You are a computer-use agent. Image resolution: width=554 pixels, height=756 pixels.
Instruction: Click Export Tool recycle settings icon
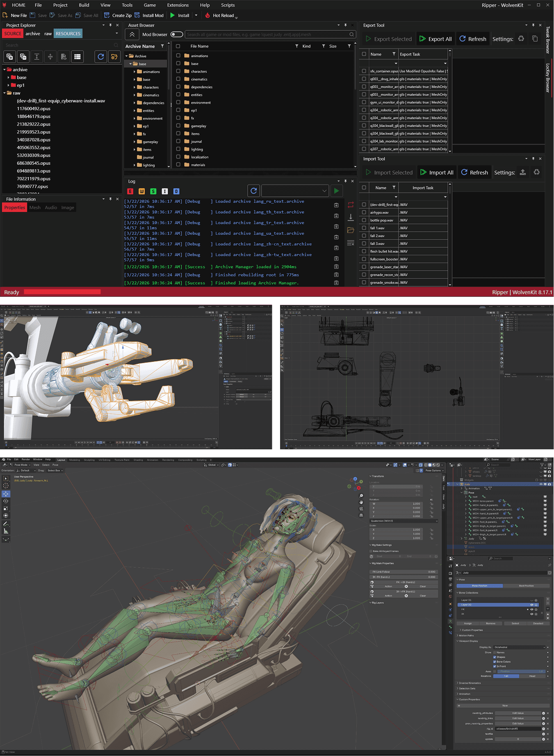[x=521, y=39]
